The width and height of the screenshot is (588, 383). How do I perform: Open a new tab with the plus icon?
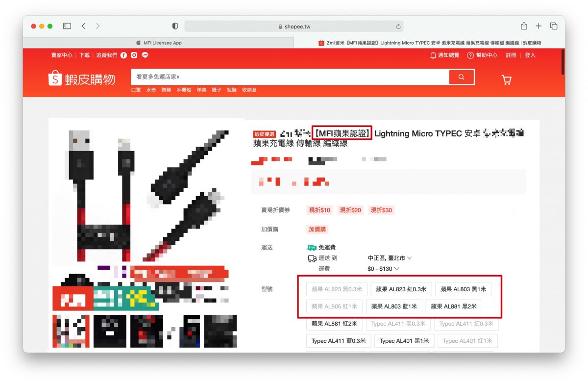point(539,26)
